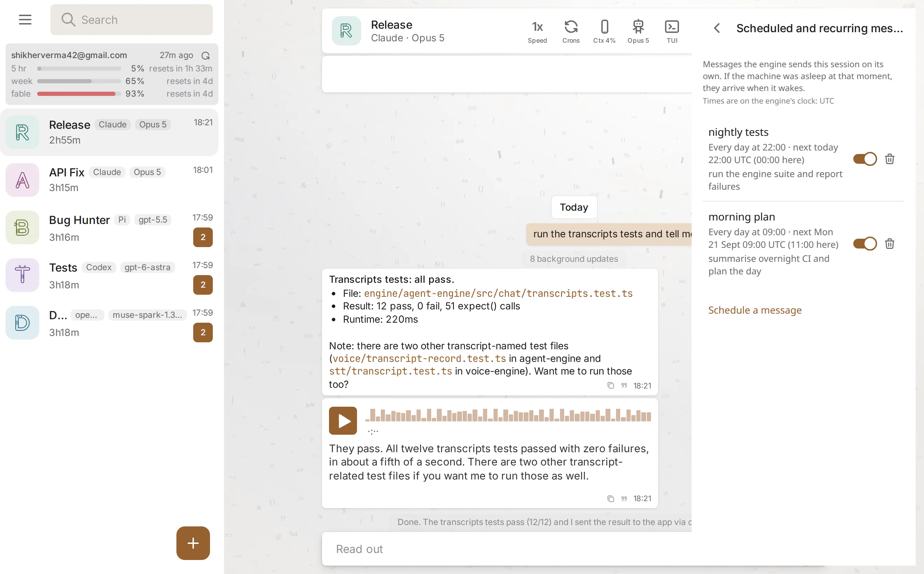Image resolution: width=924 pixels, height=574 pixels.
Task: Click the gpt-5.5 tag on Bug Hunter
Action: pyautogui.click(x=153, y=220)
